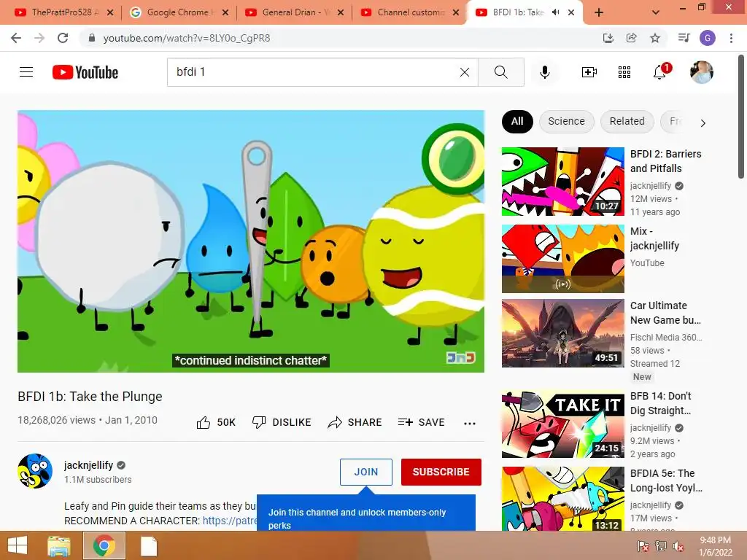Open the Action Center flag icon
Image resolution: width=747 pixels, height=560 pixels.
pos(643,546)
